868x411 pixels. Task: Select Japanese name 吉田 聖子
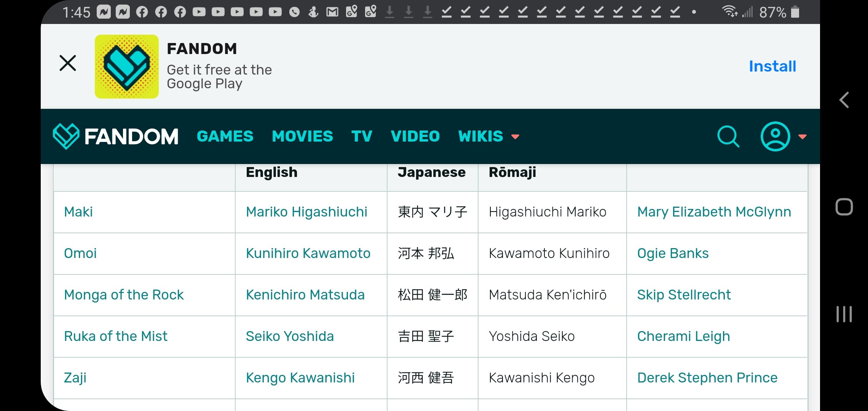point(426,336)
